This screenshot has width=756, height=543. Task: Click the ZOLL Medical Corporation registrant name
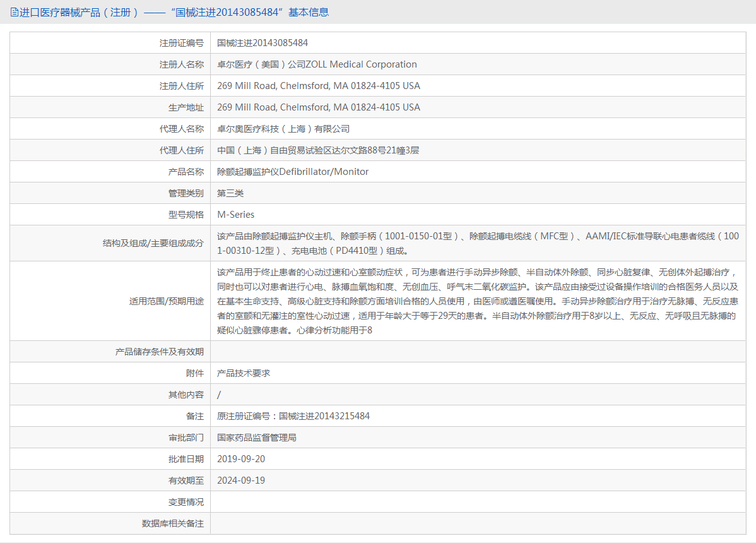pos(314,64)
